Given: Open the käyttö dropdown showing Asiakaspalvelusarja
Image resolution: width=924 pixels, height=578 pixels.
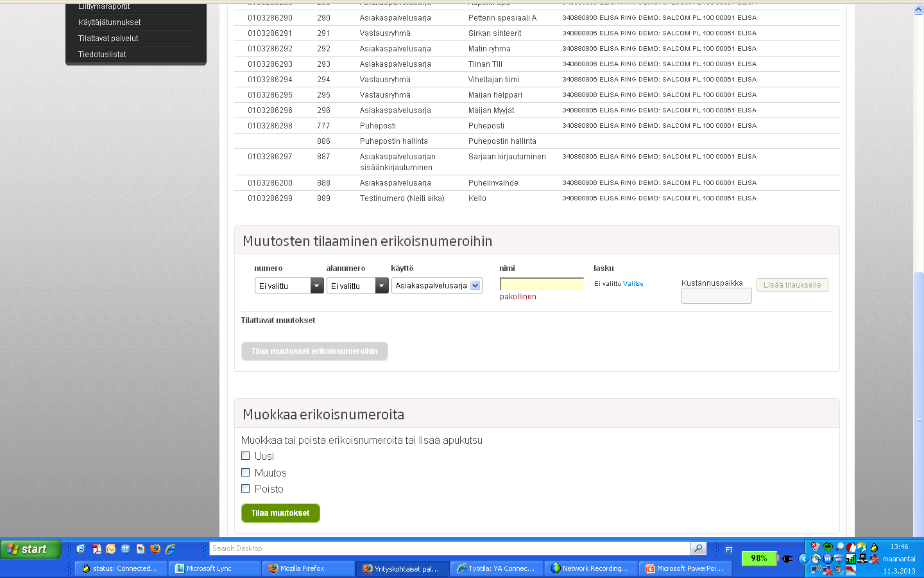Looking at the screenshot, I should click(437, 286).
